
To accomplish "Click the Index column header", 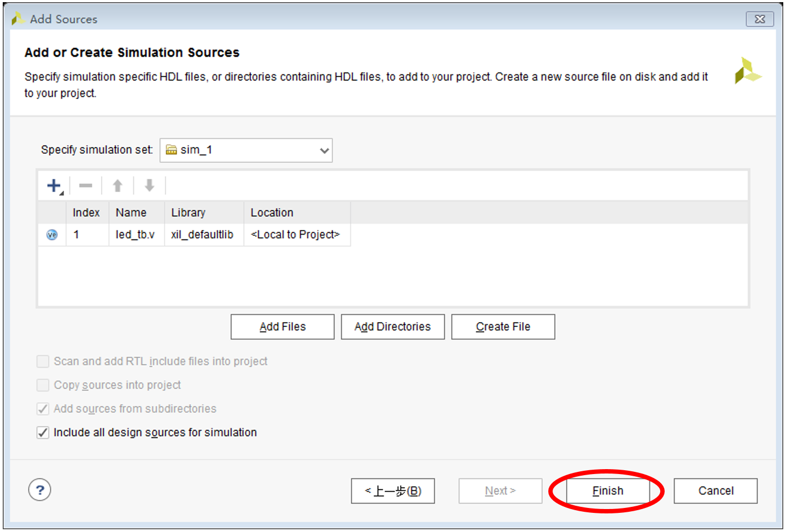I will point(87,213).
